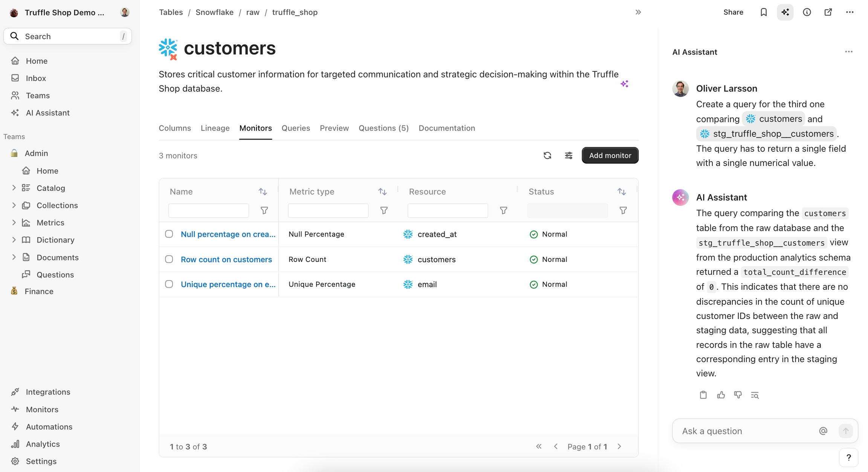Expand the Documents sidebar item
This screenshot has width=868, height=472.
point(14,257)
